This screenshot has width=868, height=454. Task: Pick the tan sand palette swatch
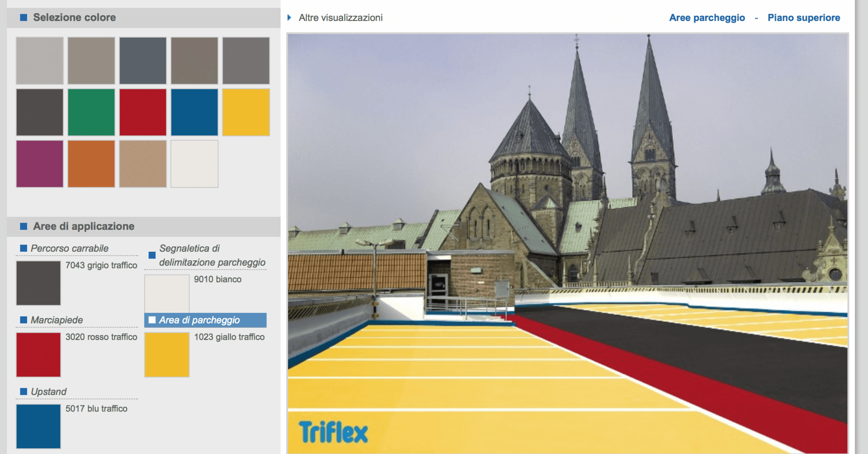(143, 164)
